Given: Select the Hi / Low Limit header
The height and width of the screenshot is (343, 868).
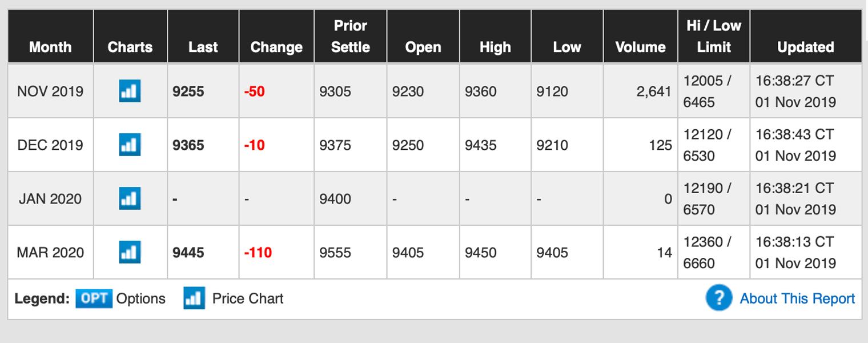Looking at the screenshot, I should pos(714,37).
